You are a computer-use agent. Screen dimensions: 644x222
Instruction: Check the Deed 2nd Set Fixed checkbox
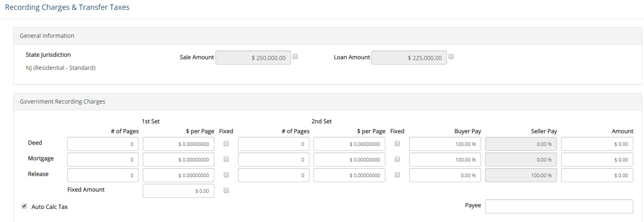397,144
